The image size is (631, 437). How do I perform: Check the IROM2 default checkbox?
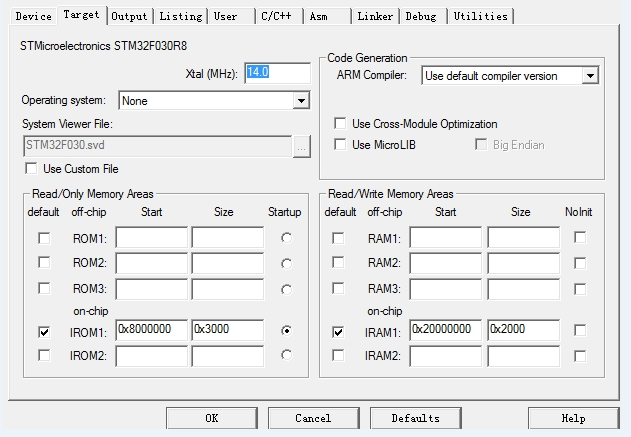coord(44,355)
